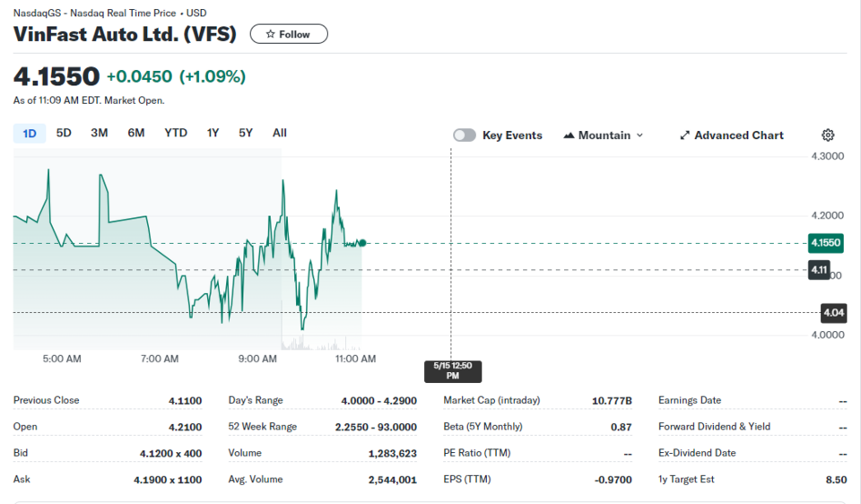The height and width of the screenshot is (504, 861).
Task: Select the 1D time range tab
Action: pyautogui.click(x=30, y=134)
